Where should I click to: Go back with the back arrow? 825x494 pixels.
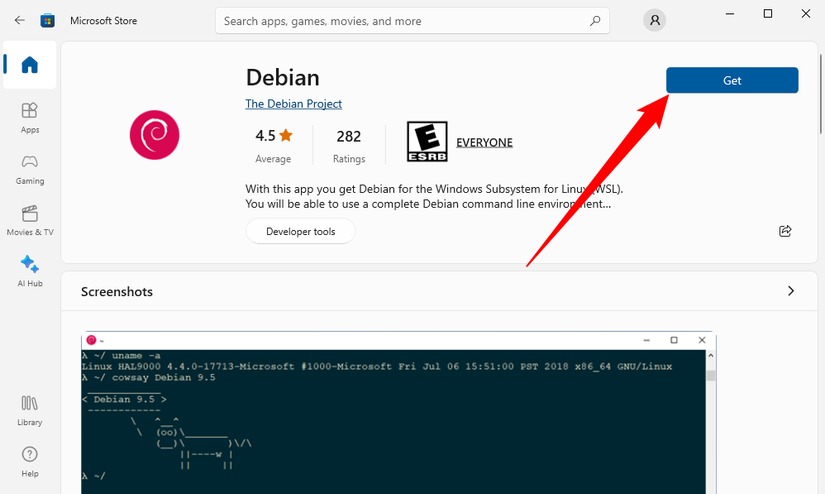19,21
